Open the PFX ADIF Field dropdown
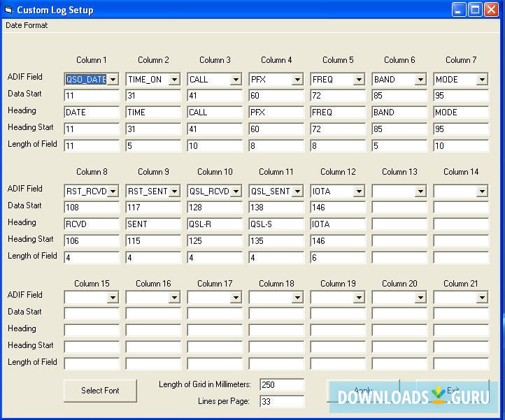 (x=297, y=79)
